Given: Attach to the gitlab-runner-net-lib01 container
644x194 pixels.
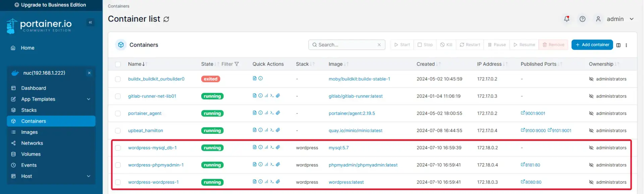Looking at the screenshot, I should tap(278, 95).
